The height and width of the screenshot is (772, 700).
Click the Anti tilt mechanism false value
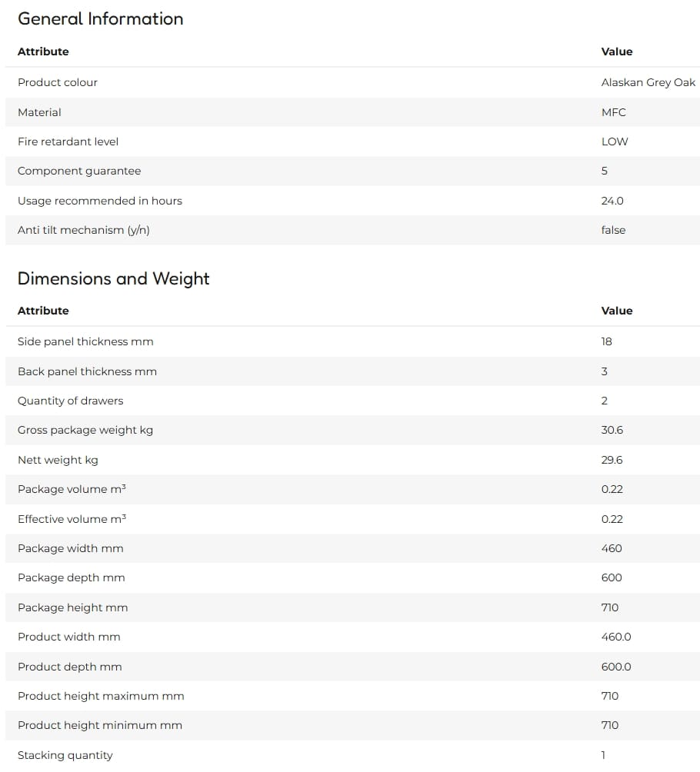[613, 230]
